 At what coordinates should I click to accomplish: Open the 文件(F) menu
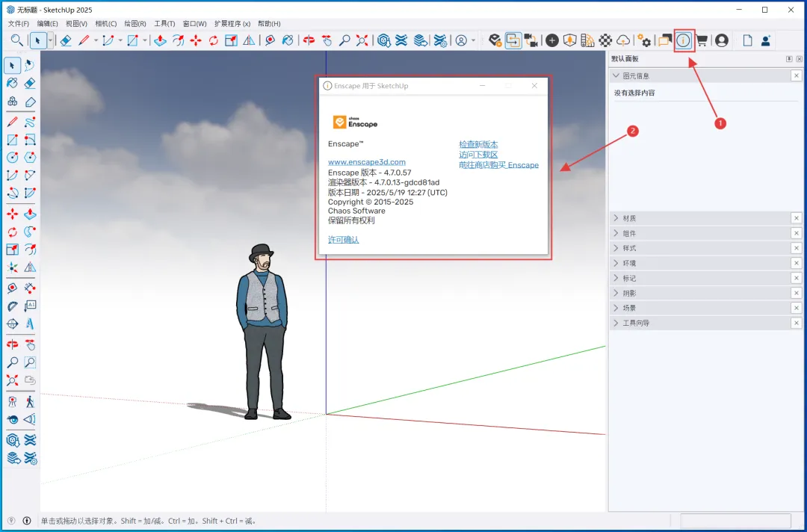(x=19, y=24)
